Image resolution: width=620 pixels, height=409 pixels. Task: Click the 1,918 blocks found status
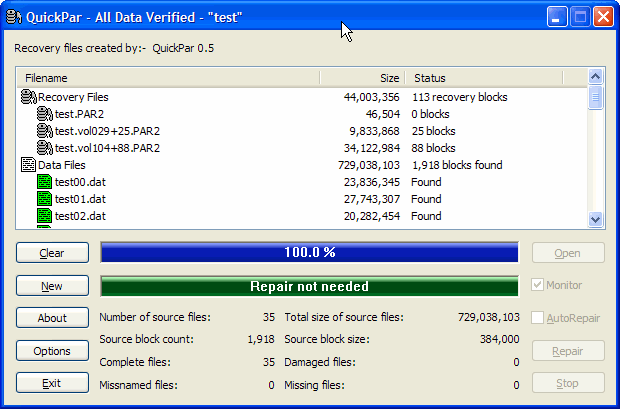click(x=457, y=165)
